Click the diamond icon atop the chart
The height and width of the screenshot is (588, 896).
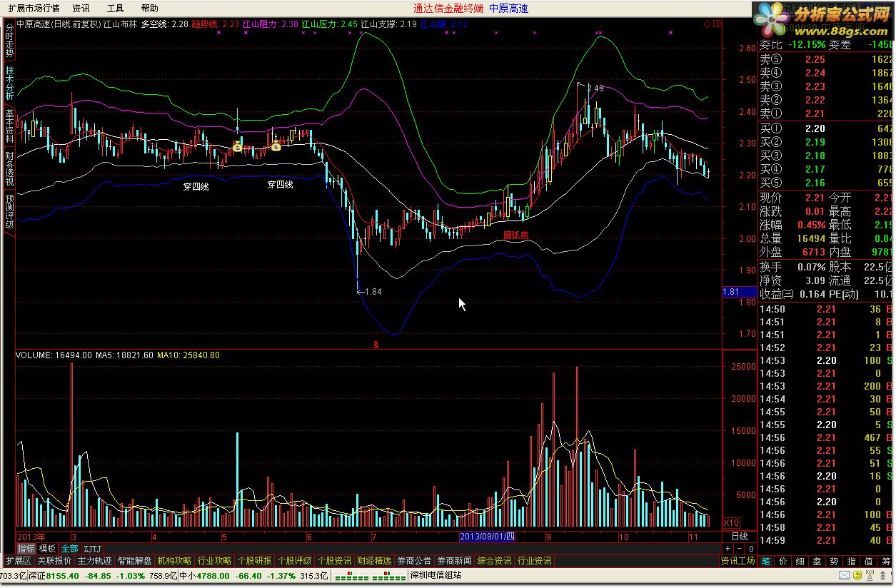707,24
